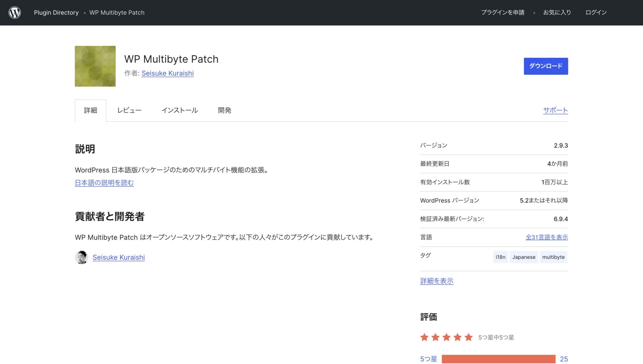Click the WordPress logo icon
Screen dimensions: 643x364
pos(15,13)
